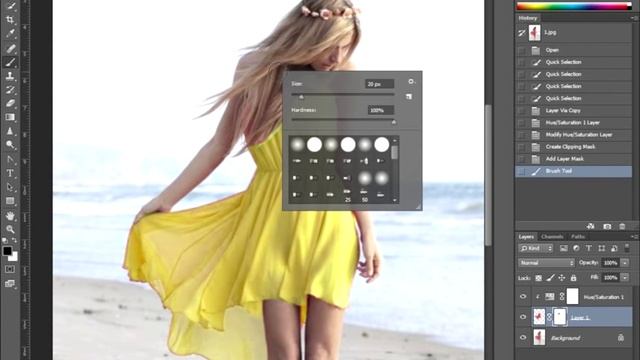640x360 pixels.
Task: Filter for shape layers icon
Action: pos(602,248)
